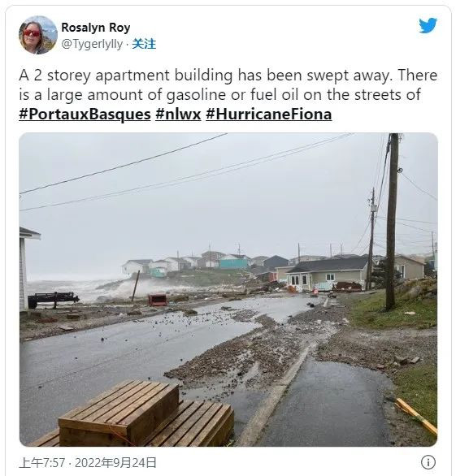Viewport: 456px width, 476px height.
Task: Click the 上午7:57 timestamp
Action: pyautogui.click(x=42, y=463)
